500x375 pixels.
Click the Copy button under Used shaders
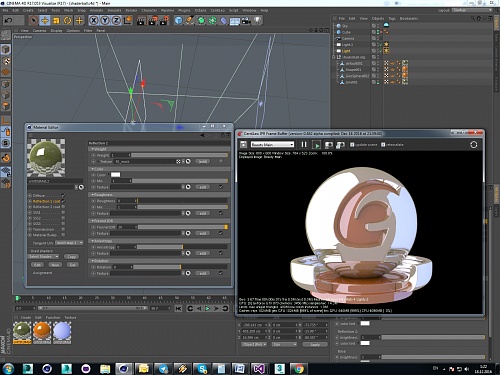pos(72,257)
